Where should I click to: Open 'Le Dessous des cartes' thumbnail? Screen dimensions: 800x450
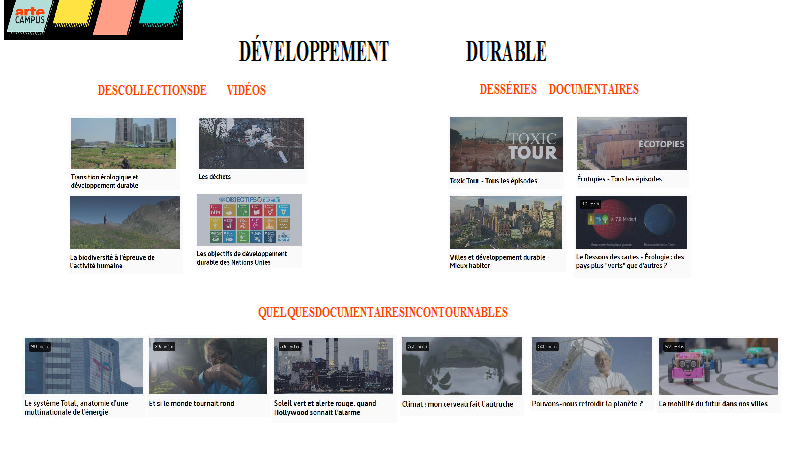(631, 221)
